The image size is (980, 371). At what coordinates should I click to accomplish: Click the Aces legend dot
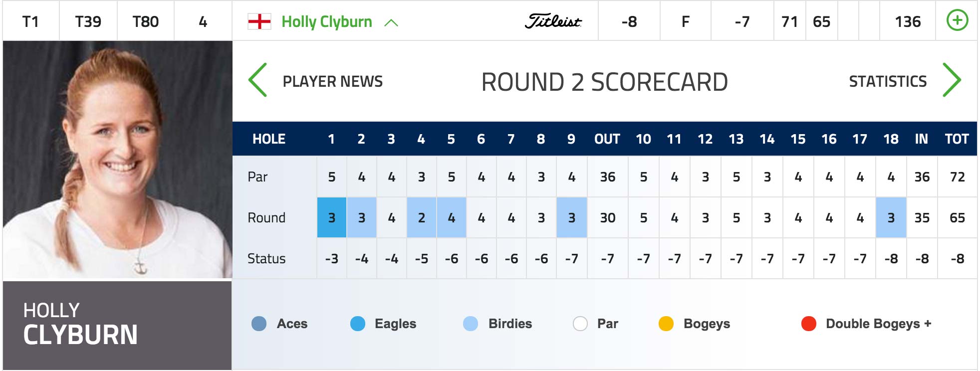(x=259, y=324)
